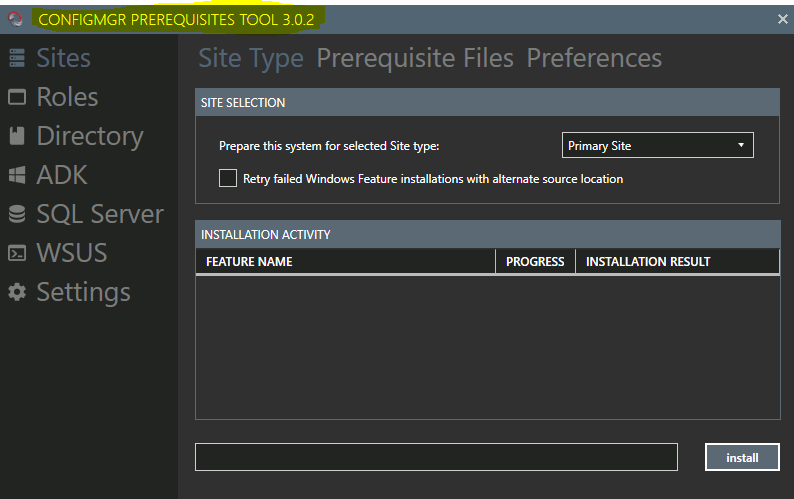The height and width of the screenshot is (499, 794).
Task: Click the PROGRESS column header
Action: (535, 261)
